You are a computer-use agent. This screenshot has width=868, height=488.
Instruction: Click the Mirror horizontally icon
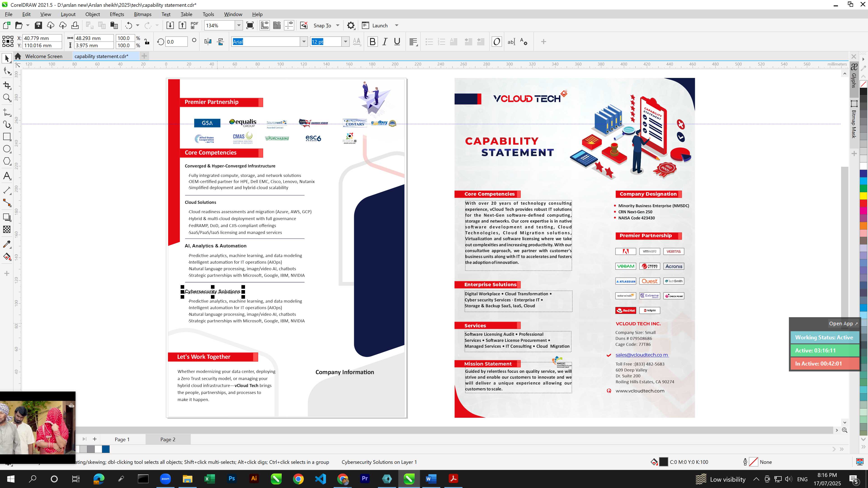pyautogui.click(x=208, y=41)
